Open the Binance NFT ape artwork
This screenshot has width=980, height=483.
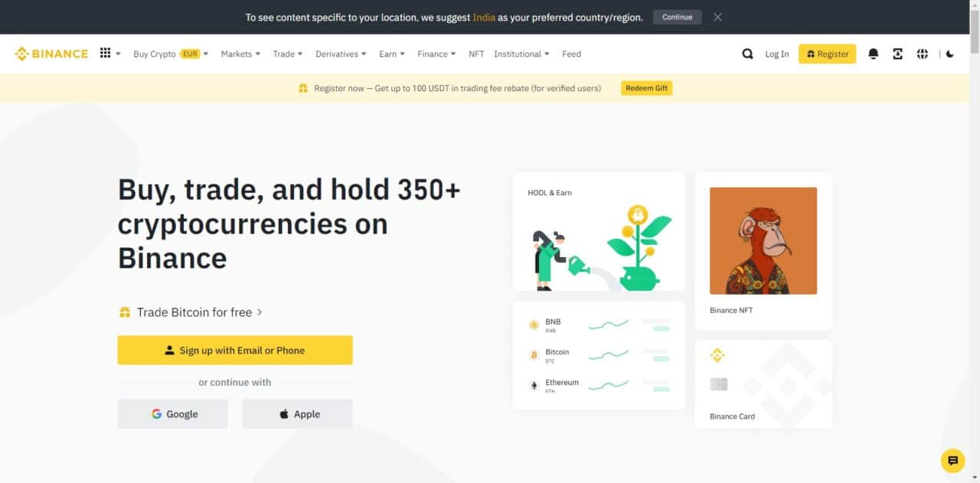tap(763, 240)
